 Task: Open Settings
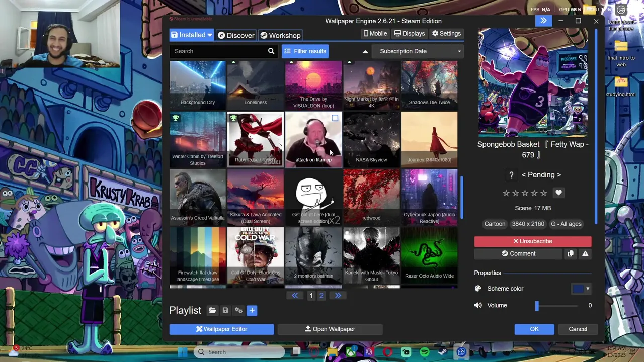[446, 34]
